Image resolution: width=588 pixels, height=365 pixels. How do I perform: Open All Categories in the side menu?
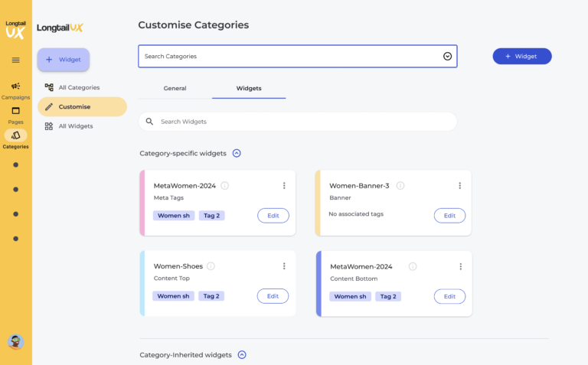click(79, 87)
